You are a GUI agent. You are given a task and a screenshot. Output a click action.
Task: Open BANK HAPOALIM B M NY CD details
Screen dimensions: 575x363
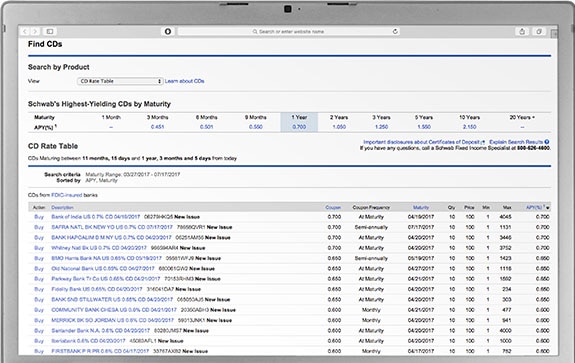click(x=111, y=238)
